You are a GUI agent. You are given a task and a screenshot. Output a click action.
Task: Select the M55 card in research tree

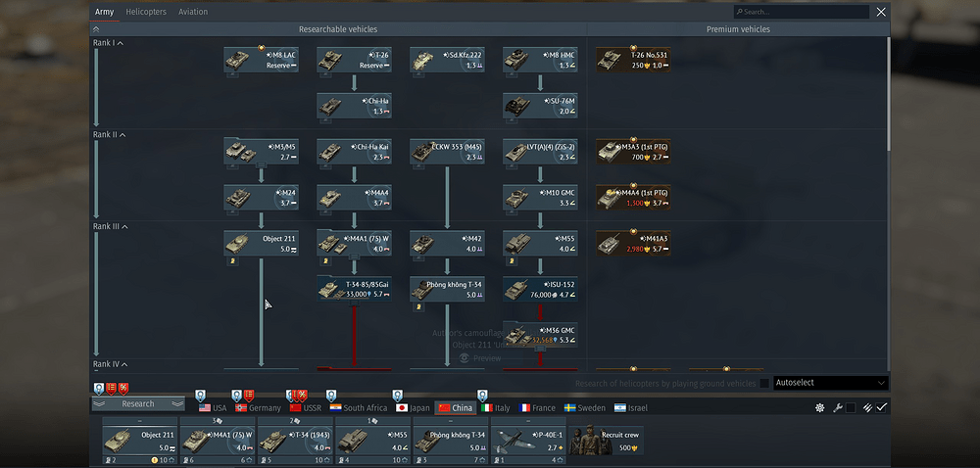tap(541, 244)
